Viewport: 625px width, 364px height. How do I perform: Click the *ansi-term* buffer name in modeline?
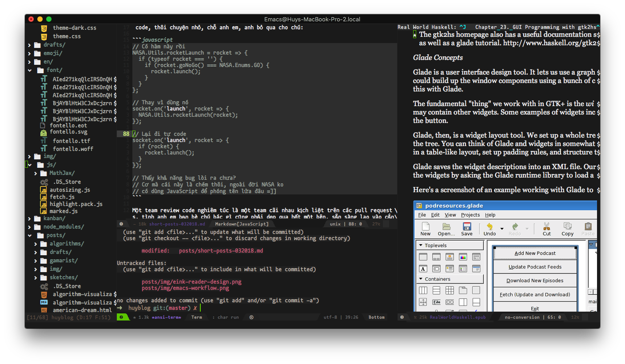pyautogui.click(x=167, y=317)
